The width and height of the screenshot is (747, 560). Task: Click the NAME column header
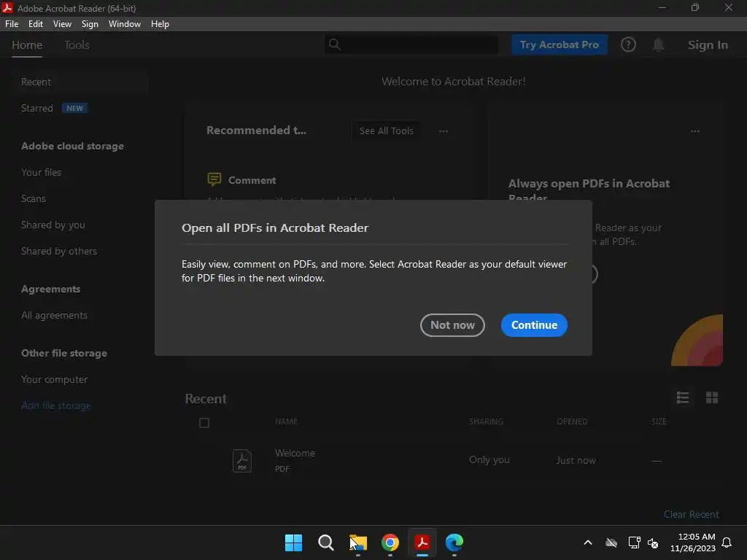[x=286, y=421]
